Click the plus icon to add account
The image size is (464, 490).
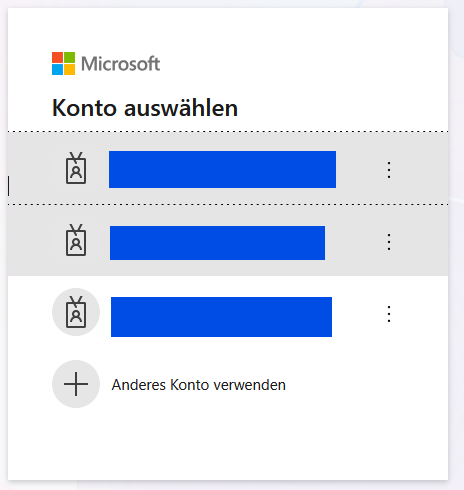(76, 384)
